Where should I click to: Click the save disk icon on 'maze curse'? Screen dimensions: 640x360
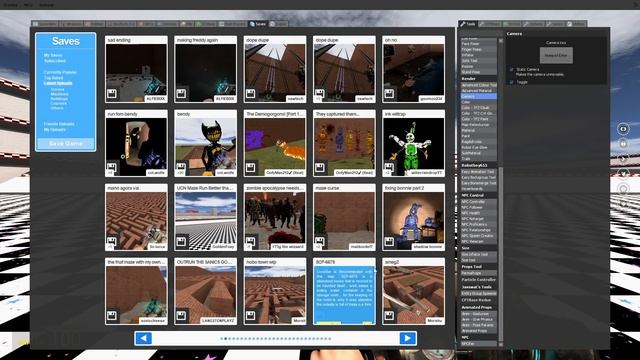tap(320, 242)
